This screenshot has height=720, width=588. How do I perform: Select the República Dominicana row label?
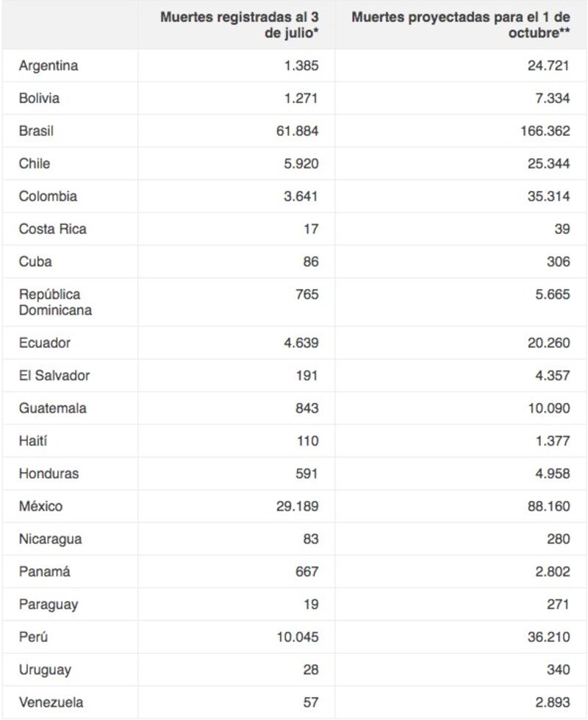(x=55, y=302)
